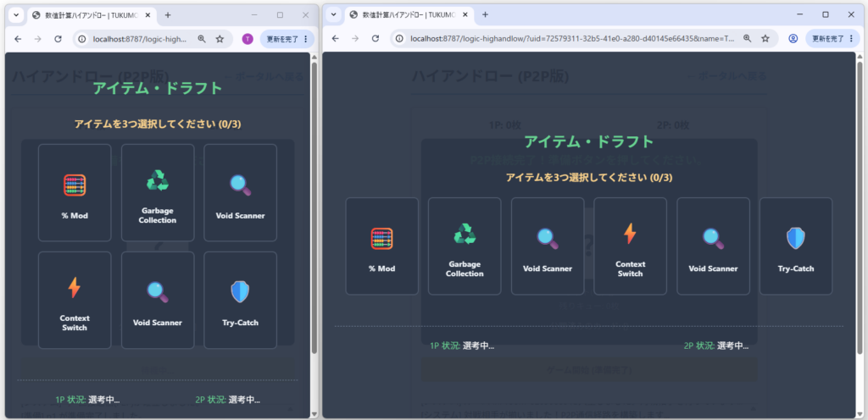Go forward in left browser window

tap(37, 39)
